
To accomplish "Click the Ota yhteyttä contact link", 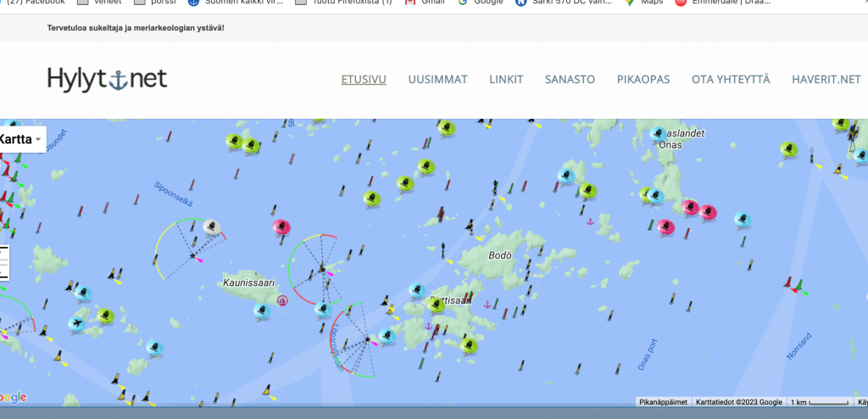I will tap(731, 80).
